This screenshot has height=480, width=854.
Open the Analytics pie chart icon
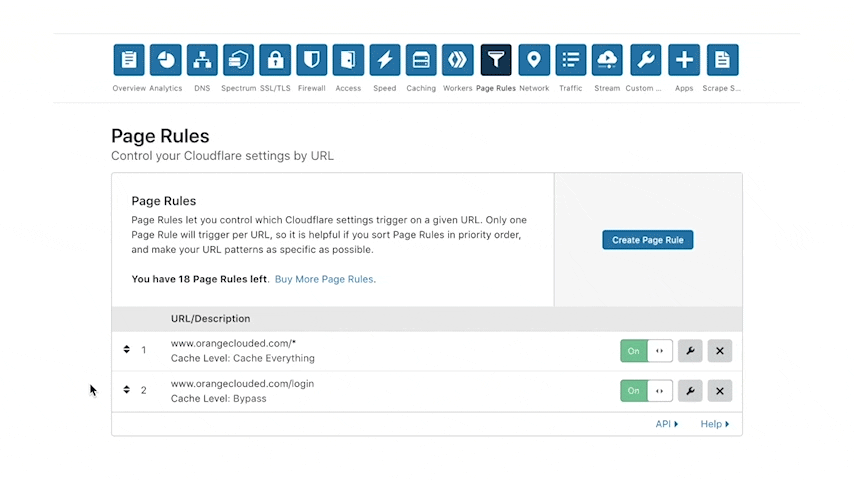(166, 60)
